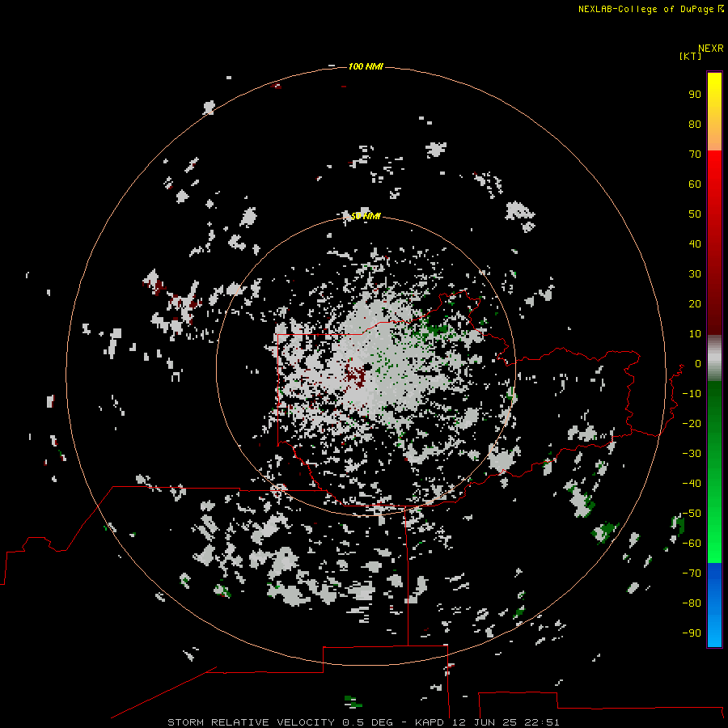This screenshot has width=728, height=728.
Task: Click the 12 JUN 25 date in the footer
Action: pos(485,722)
